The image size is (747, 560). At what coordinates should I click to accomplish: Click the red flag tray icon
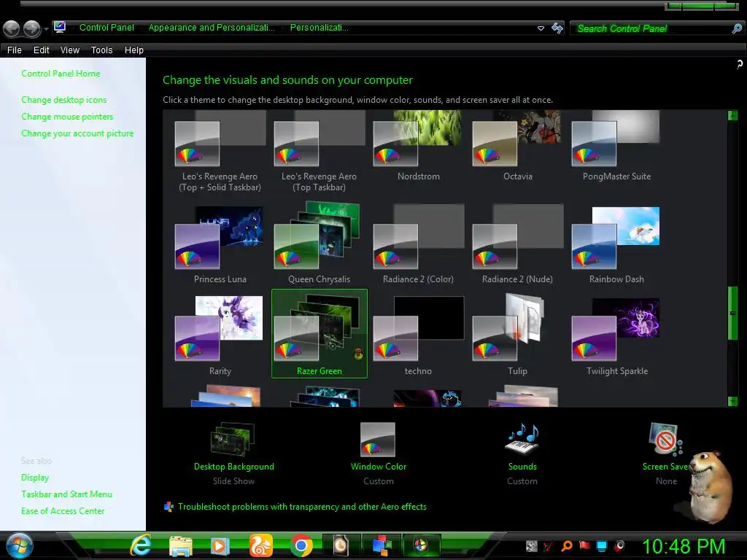[x=584, y=545]
